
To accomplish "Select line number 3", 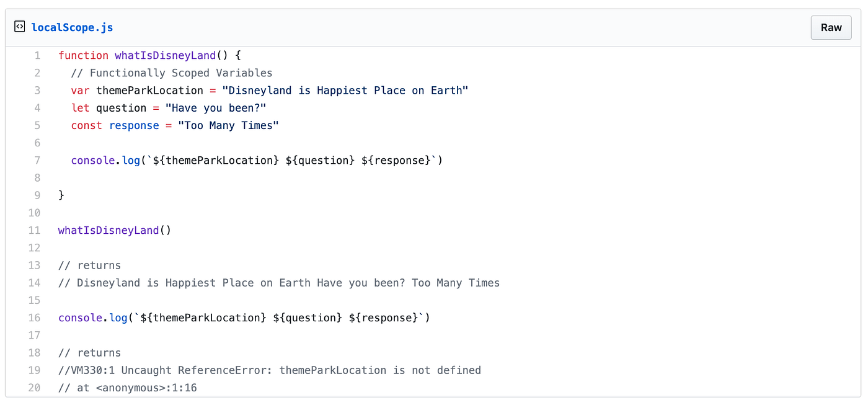I will pyautogui.click(x=37, y=90).
